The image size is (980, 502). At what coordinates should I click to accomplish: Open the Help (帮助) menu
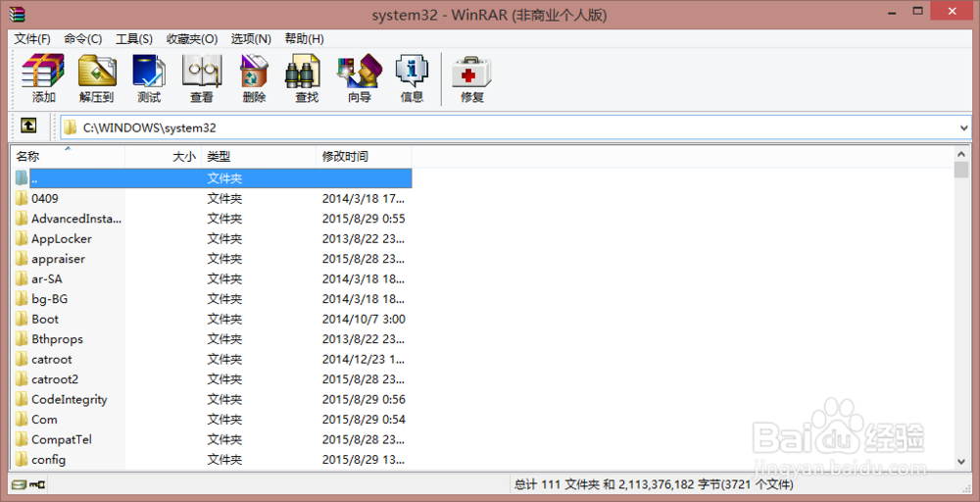(305, 39)
